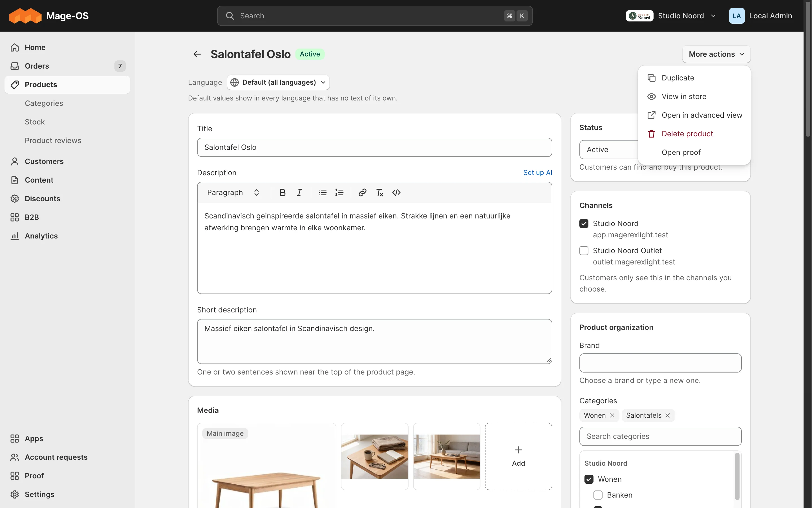
Task: Choose View in store
Action: coord(694,97)
